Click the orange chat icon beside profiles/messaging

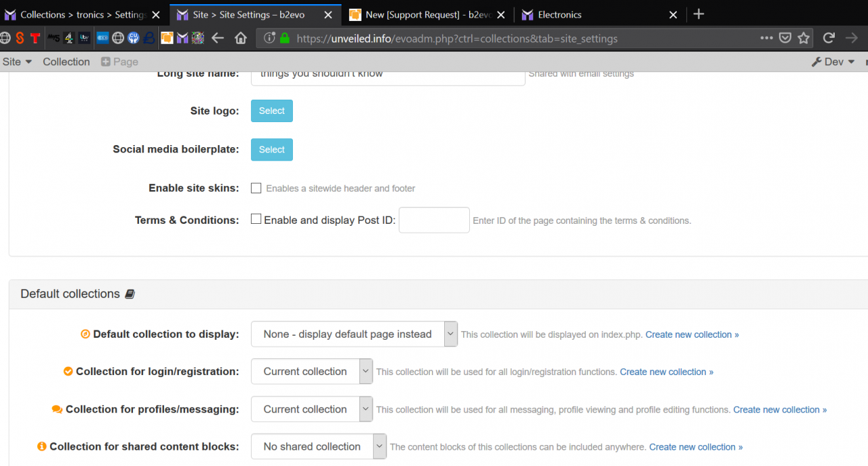[x=57, y=409]
